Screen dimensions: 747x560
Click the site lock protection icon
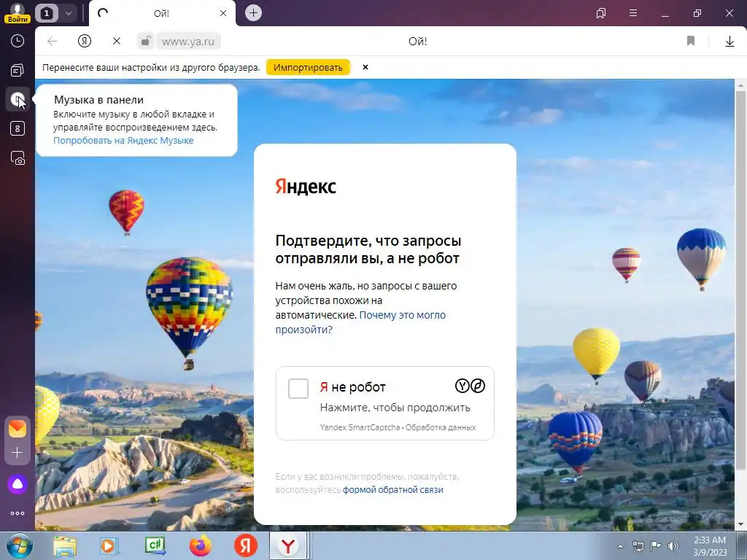pyautogui.click(x=146, y=41)
